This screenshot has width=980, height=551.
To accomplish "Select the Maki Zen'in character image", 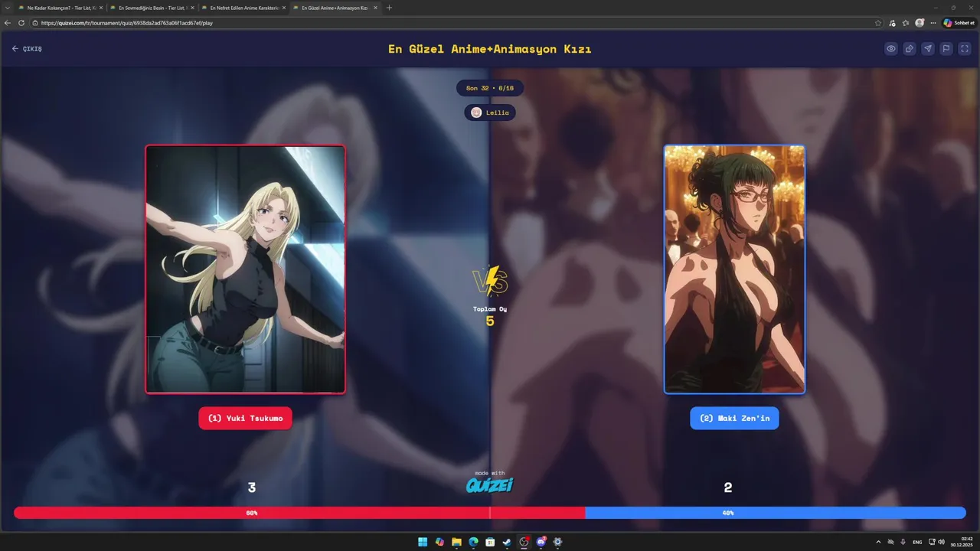I will [x=734, y=269].
